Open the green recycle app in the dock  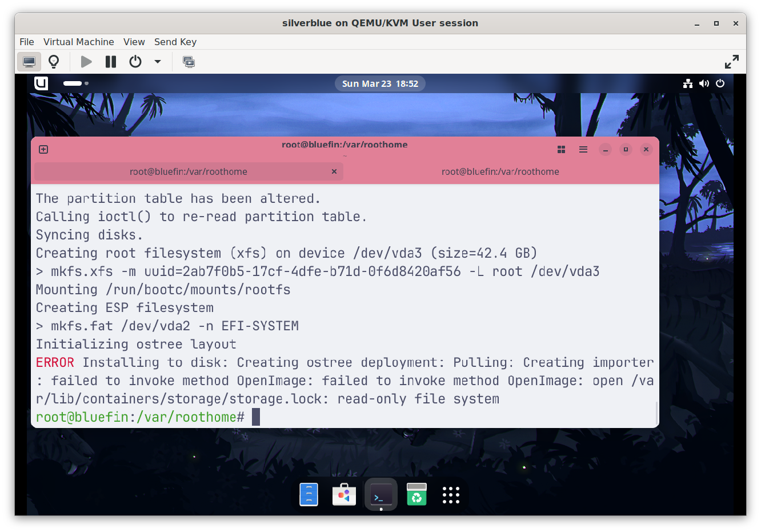pyautogui.click(x=416, y=495)
